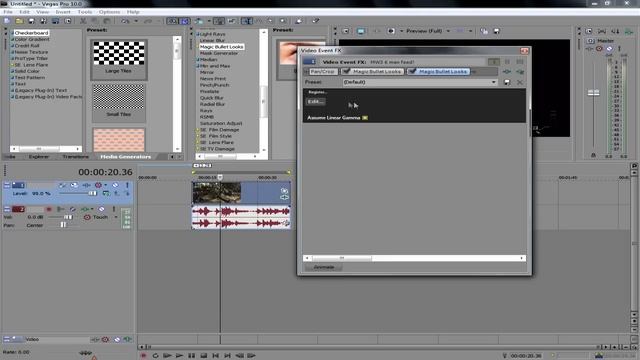
Task: Mute audio track 2
Action: tap(102, 209)
